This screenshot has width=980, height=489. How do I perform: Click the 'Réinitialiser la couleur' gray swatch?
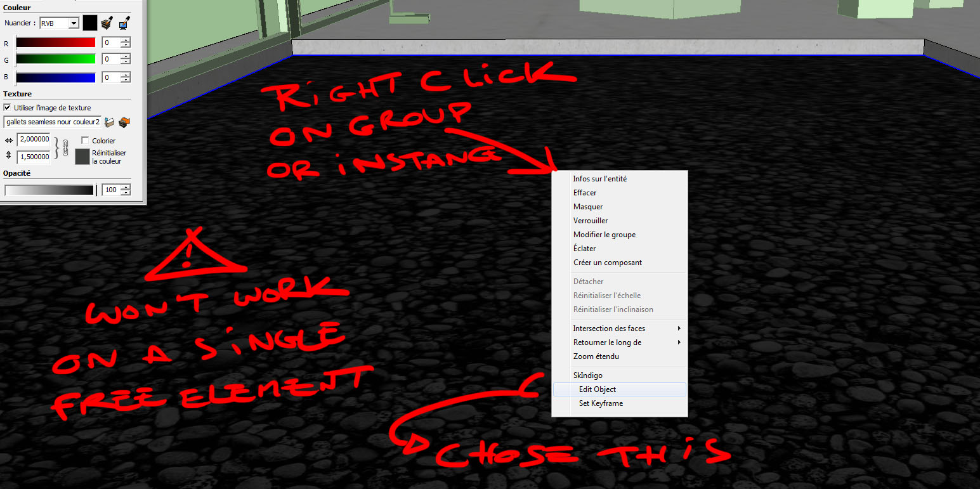click(82, 157)
